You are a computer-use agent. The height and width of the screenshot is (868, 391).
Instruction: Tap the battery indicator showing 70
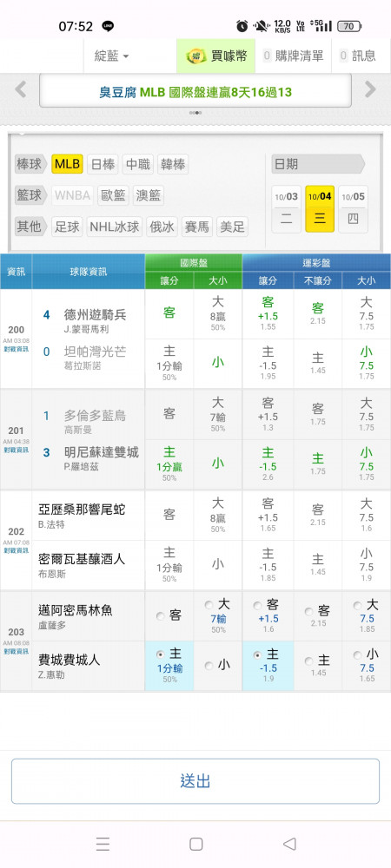(x=349, y=26)
